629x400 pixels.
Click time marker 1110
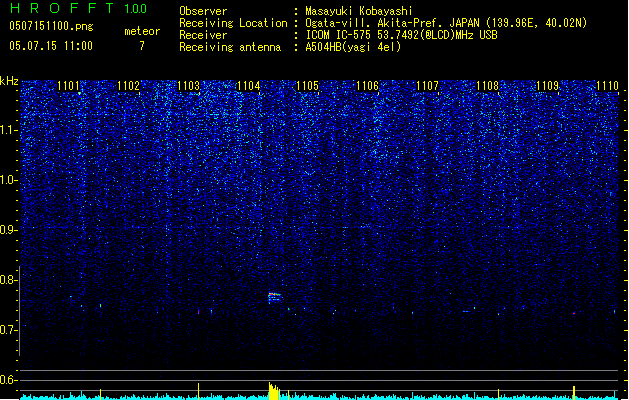coord(607,86)
